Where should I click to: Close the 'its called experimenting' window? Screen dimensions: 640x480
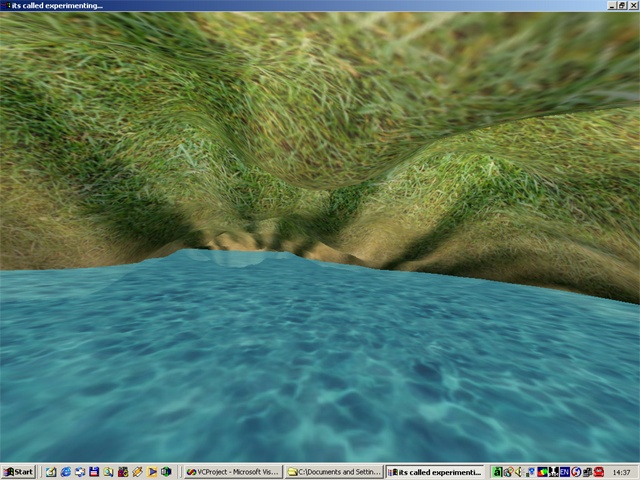(x=632, y=6)
